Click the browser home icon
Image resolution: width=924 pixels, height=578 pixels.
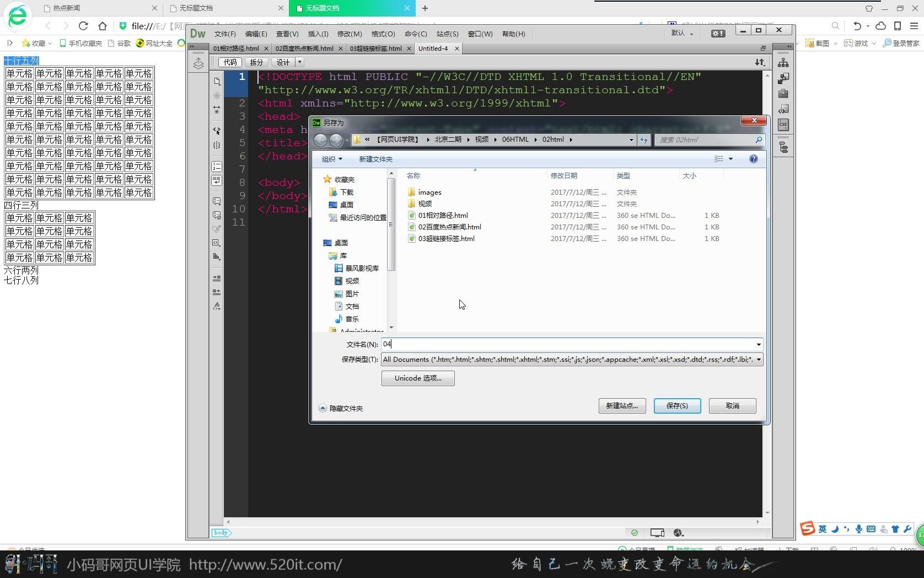click(103, 26)
